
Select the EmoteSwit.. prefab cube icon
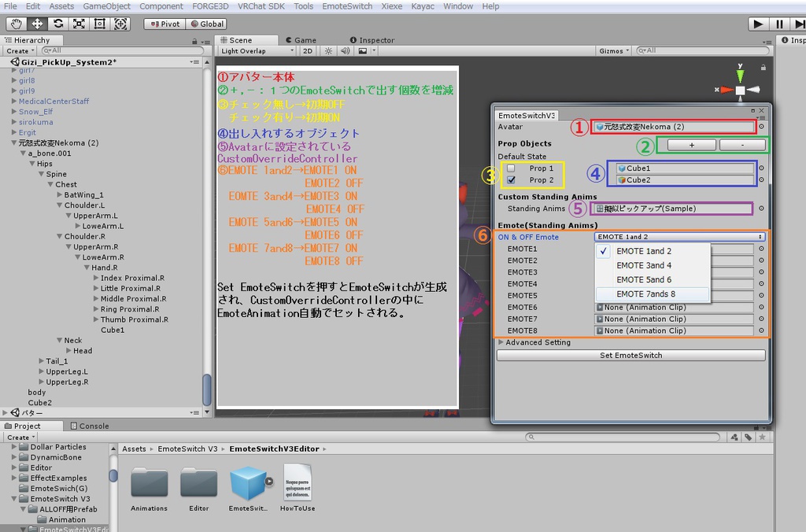coord(248,482)
